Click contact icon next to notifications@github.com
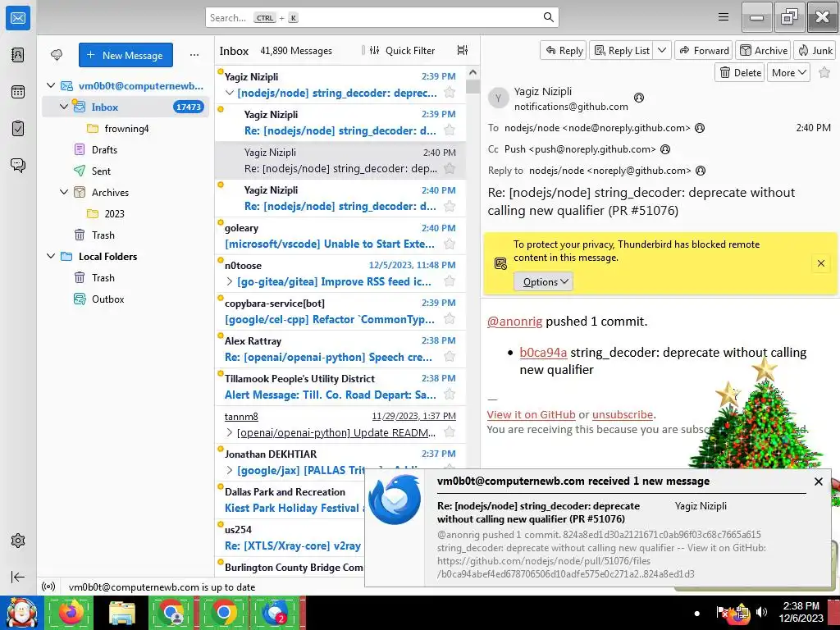840x630 pixels. [638, 98]
